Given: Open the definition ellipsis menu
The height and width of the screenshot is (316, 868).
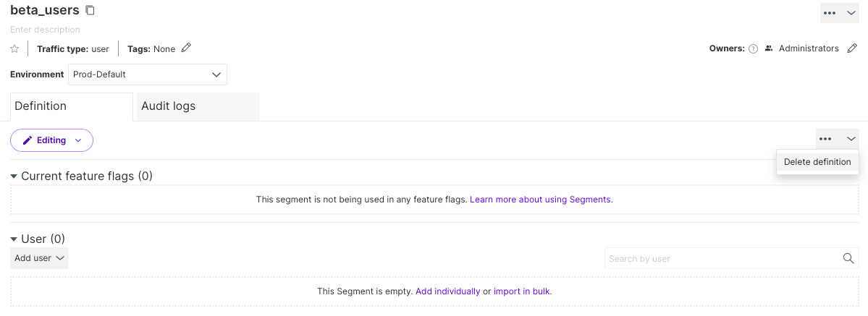Looking at the screenshot, I should click(x=825, y=139).
